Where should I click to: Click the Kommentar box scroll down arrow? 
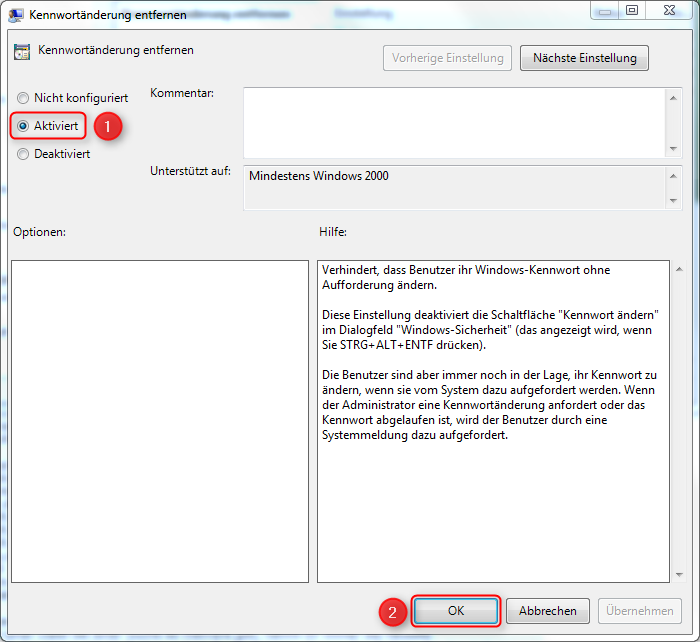point(673,149)
